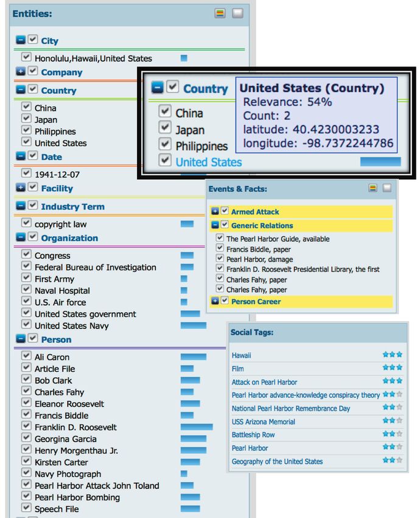Collapse the Date entity group

coord(21,156)
